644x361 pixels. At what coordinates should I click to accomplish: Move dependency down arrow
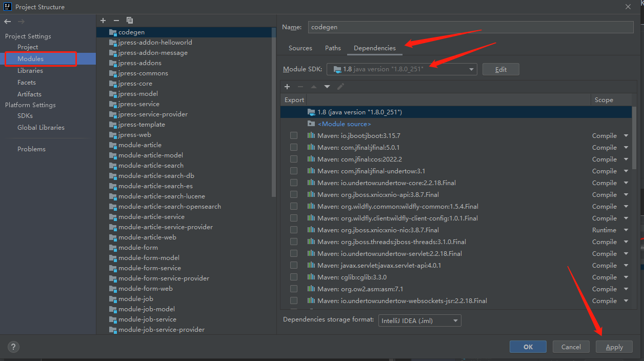point(327,87)
